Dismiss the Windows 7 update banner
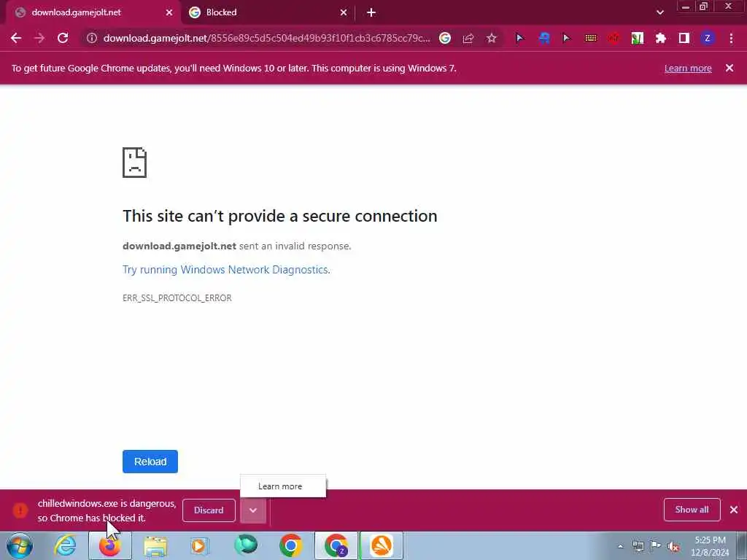 (x=729, y=68)
